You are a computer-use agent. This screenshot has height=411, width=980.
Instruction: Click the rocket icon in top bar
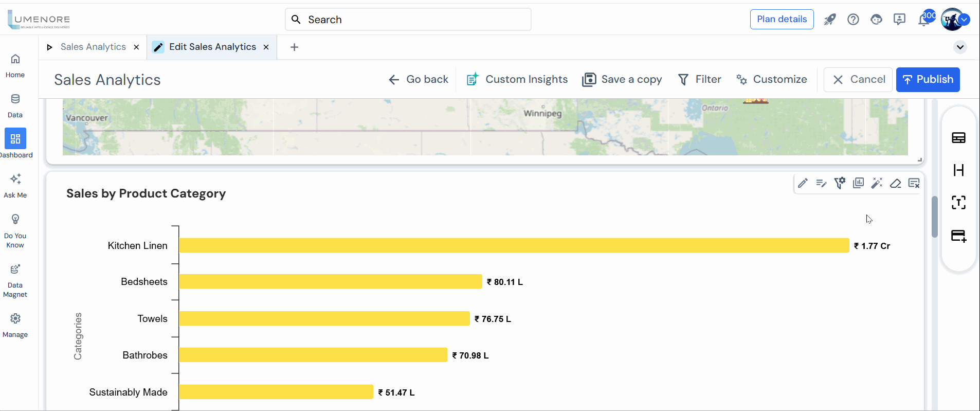point(830,20)
